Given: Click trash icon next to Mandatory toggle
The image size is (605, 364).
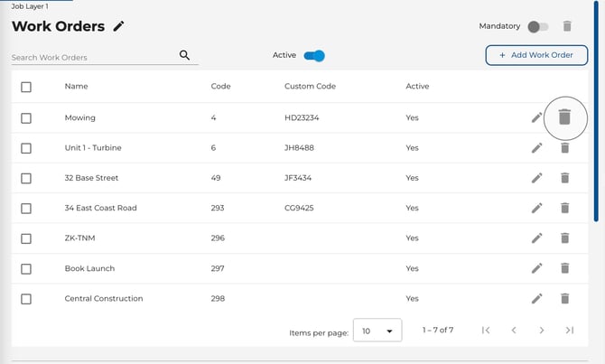Looking at the screenshot, I should (x=567, y=26).
